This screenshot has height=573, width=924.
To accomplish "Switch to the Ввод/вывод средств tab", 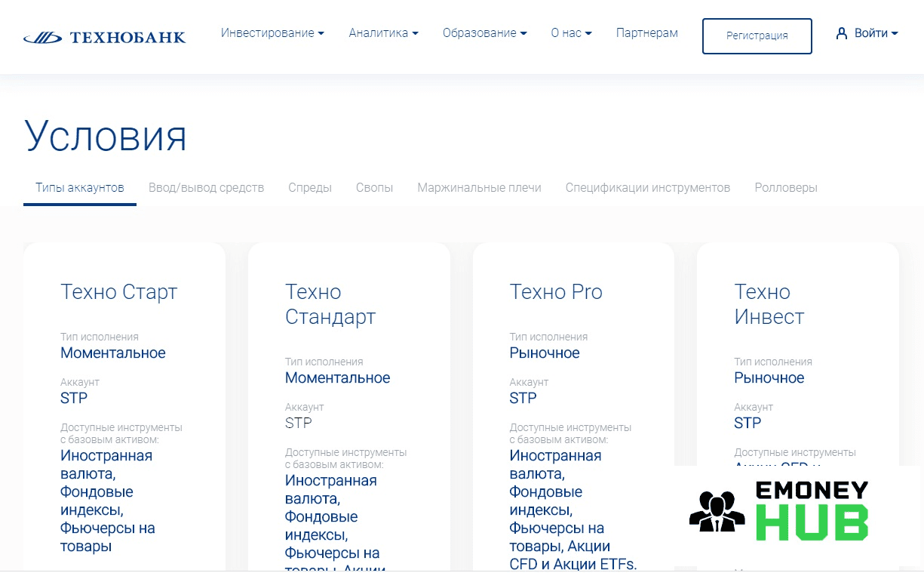I will [x=206, y=187].
